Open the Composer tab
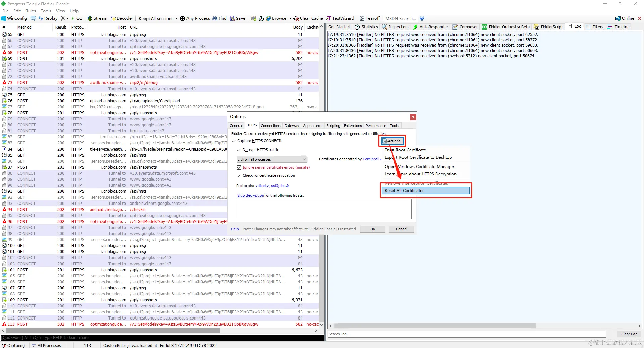Screen dimensions: 644x348 click(x=465, y=27)
